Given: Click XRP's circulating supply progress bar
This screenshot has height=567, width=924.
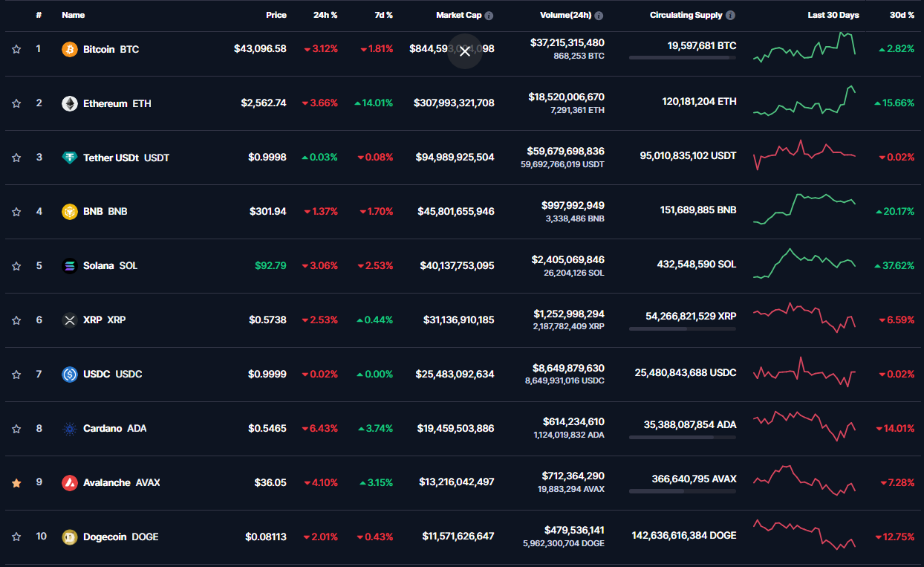Looking at the screenshot, I should [x=683, y=328].
